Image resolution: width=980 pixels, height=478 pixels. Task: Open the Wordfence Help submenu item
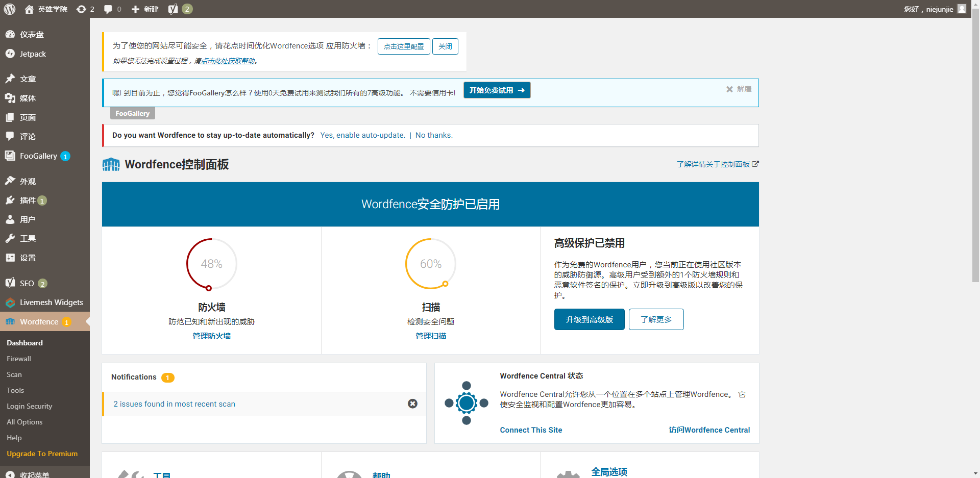14,438
